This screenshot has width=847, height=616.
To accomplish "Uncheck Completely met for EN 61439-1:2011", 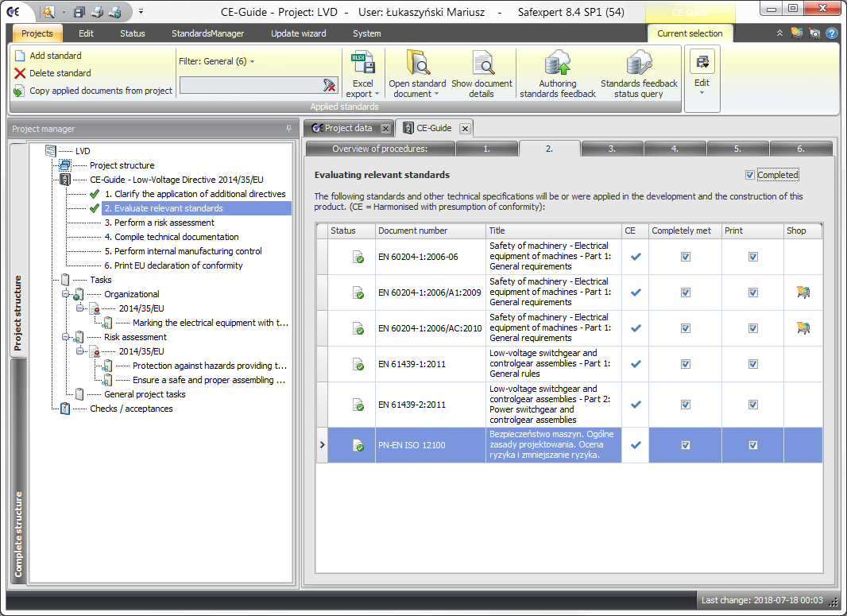I will tap(686, 364).
